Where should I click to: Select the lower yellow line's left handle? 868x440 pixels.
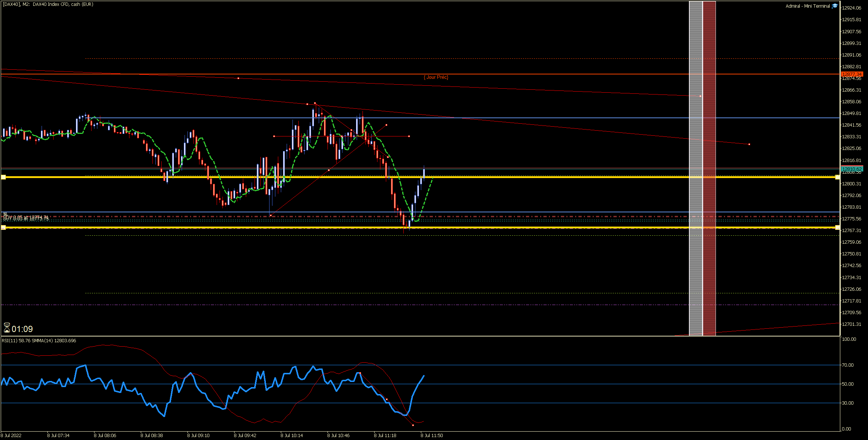(x=3, y=227)
